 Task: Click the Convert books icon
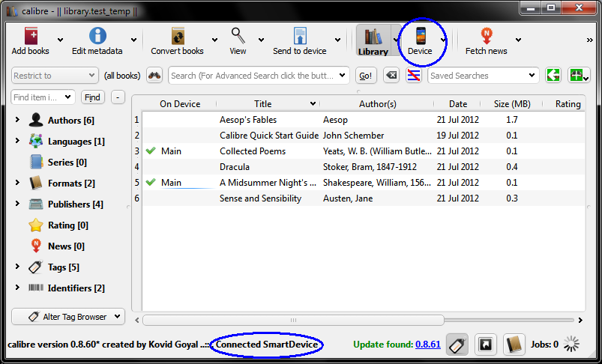(178, 37)
